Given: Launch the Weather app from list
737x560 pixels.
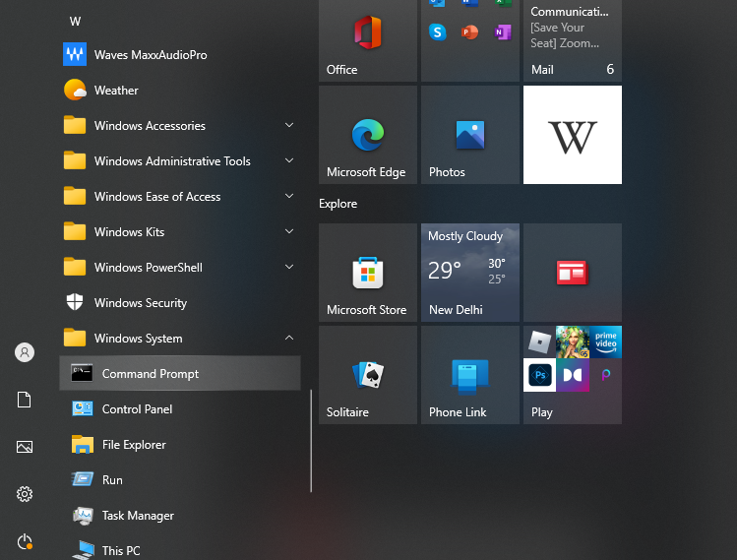Looking at the screenshot, I should click(x=180, y=90).
